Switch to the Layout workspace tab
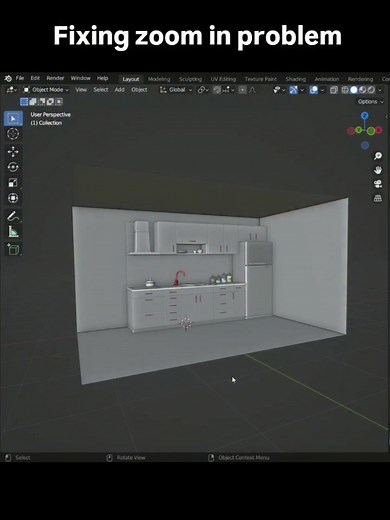This screenshot has height=520, width=390. [131, 79]
